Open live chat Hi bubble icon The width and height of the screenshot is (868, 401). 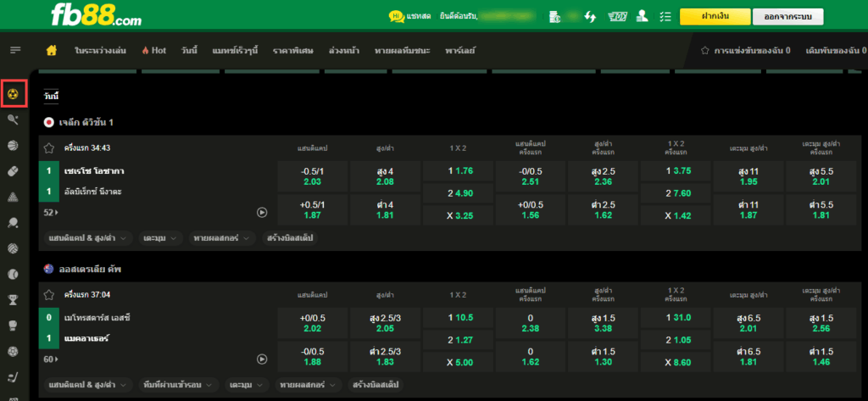[x=397, y=16]
